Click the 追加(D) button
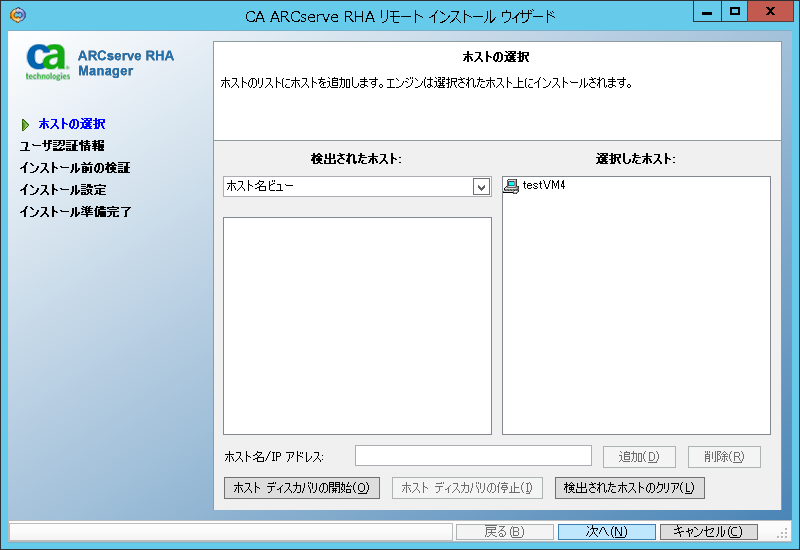Screen dimensions: 800x550 (639, 457)
